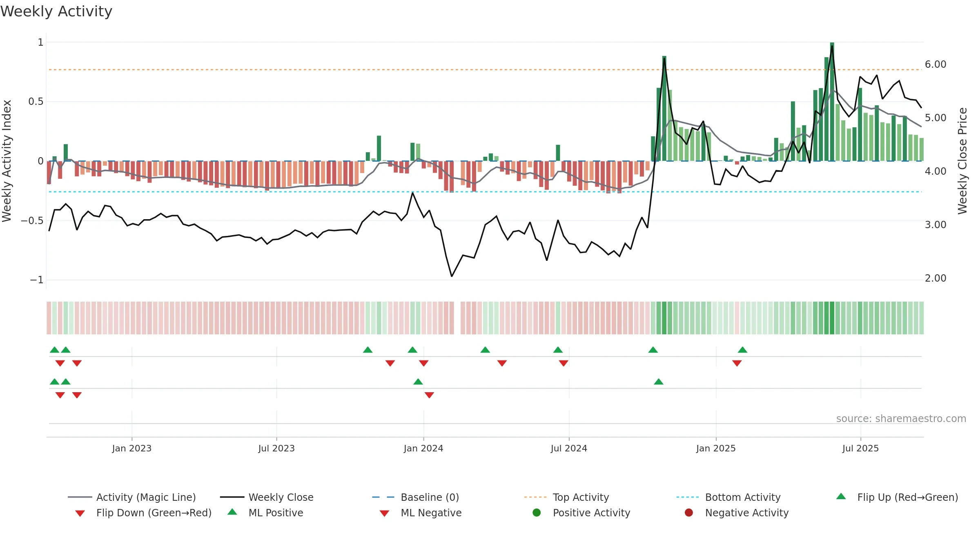Viewport: 980px width, 551px height.
Task: Click the Jan 2025 axis label
Action: coord(716,448)
